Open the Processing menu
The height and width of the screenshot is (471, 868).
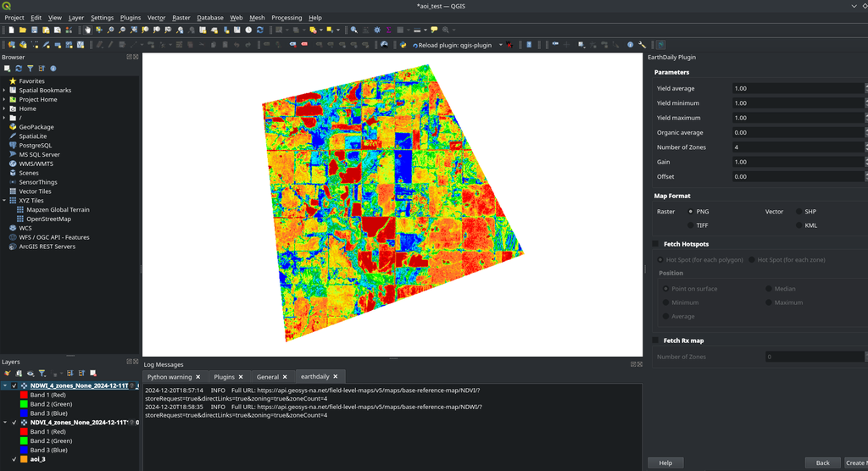tap(287, 18)
